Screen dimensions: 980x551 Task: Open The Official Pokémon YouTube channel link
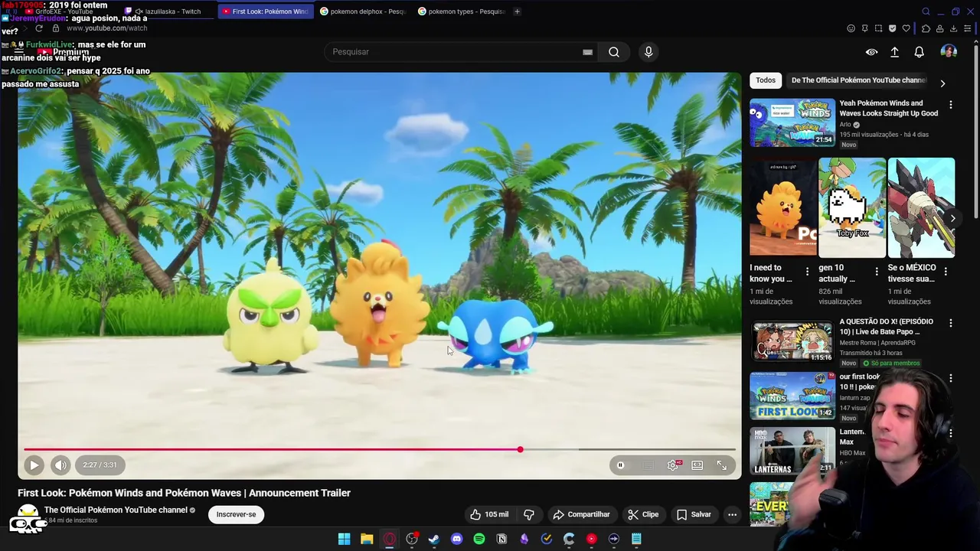tap(116, 510)
